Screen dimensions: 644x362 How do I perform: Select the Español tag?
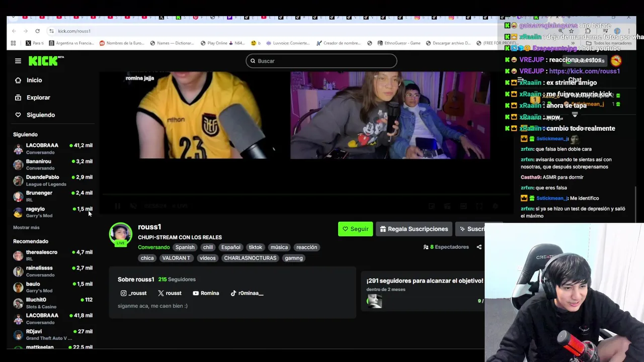point(231,247)
